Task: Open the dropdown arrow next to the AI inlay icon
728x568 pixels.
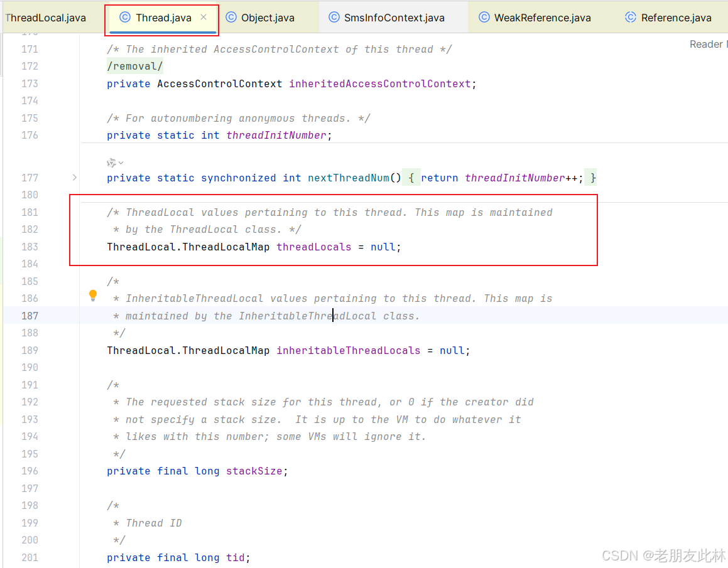Action: [x=121, y=162]
